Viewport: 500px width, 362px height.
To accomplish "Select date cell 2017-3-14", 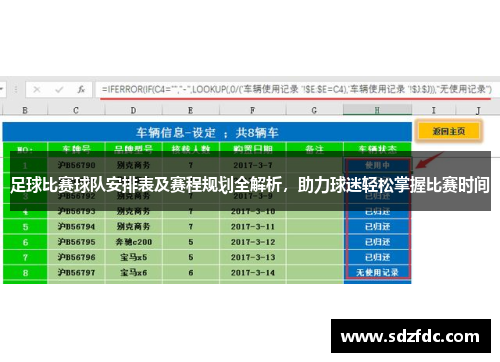I will pos(253,273).
